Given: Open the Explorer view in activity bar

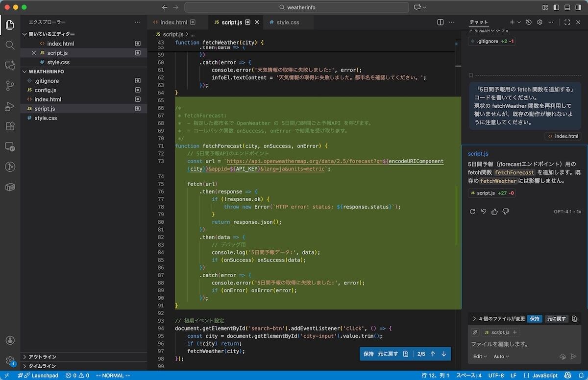Looking at the screenshot, I should tap(10, 24).
